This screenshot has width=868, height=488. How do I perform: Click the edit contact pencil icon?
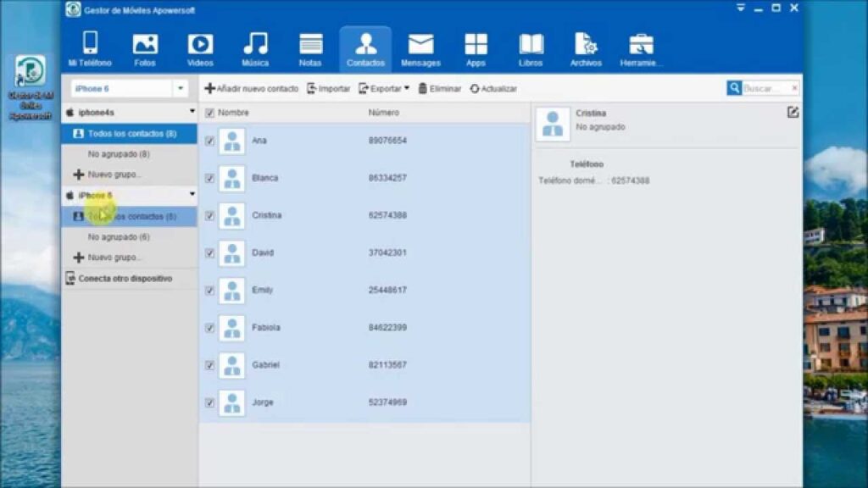coord(793,113)
